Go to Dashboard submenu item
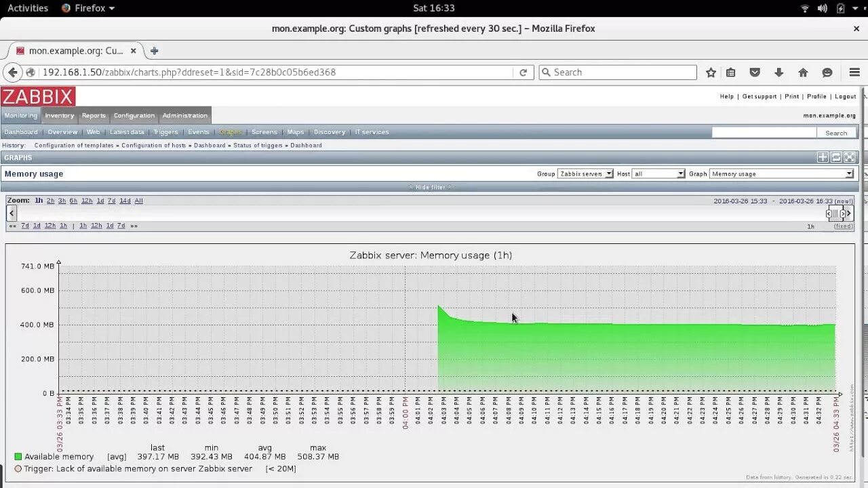The width and height of the screenshot is (868, 488). (21, 132)
